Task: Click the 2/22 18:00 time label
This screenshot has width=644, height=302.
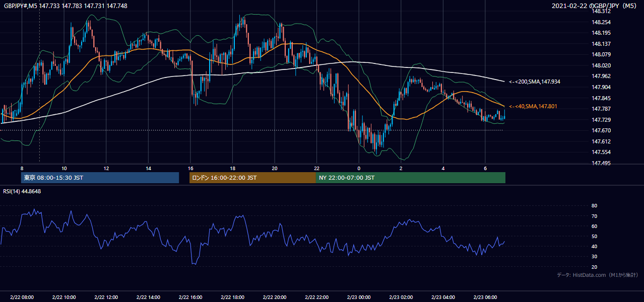Action: coord(232,297)
